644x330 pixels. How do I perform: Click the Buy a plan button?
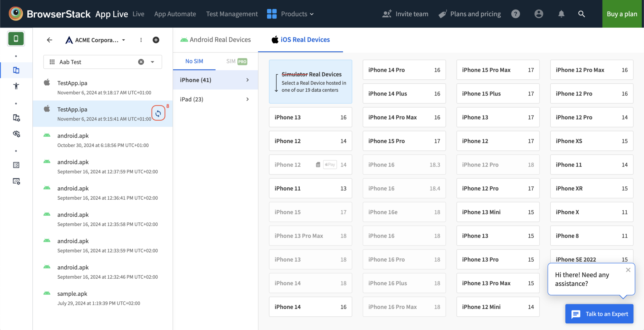click(x=622, y=14)
